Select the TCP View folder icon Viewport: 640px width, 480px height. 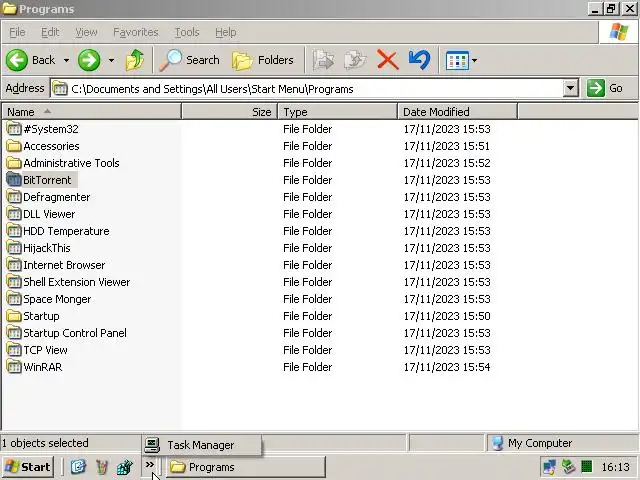14,350
